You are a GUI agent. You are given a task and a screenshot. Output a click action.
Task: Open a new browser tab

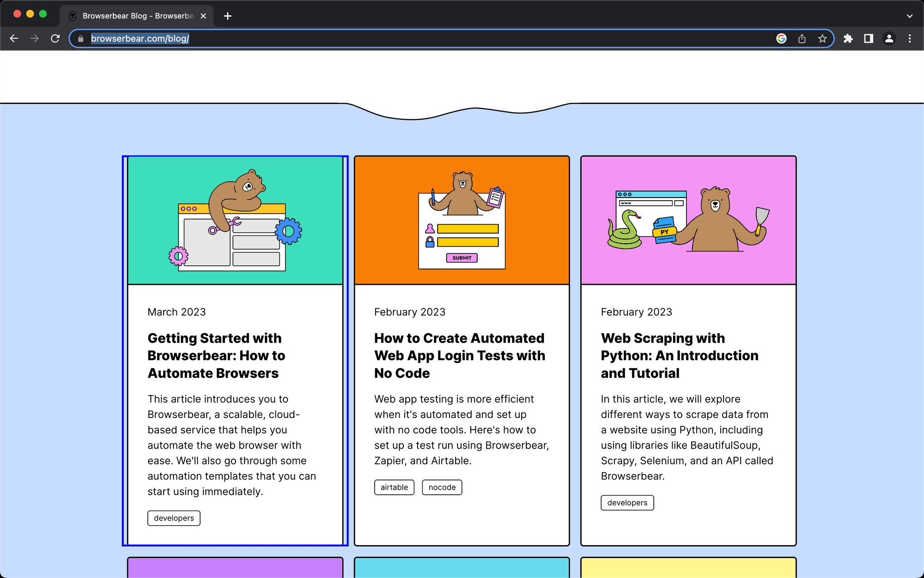[x=227, y=16]
